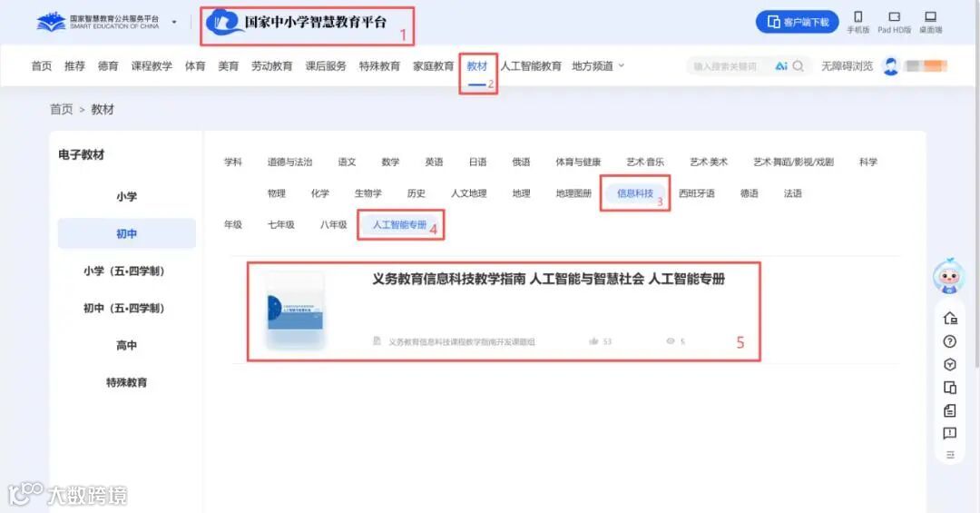Click the hexagon icon in right sidebar

coord(950,365)
